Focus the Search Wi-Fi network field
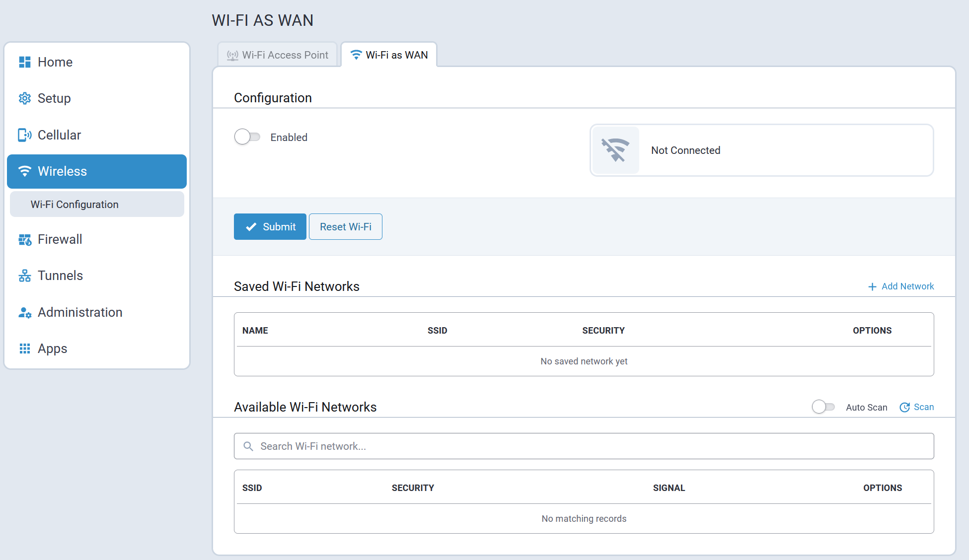The image size is (969, 560). pyautogui.click(x=584, y=446)
